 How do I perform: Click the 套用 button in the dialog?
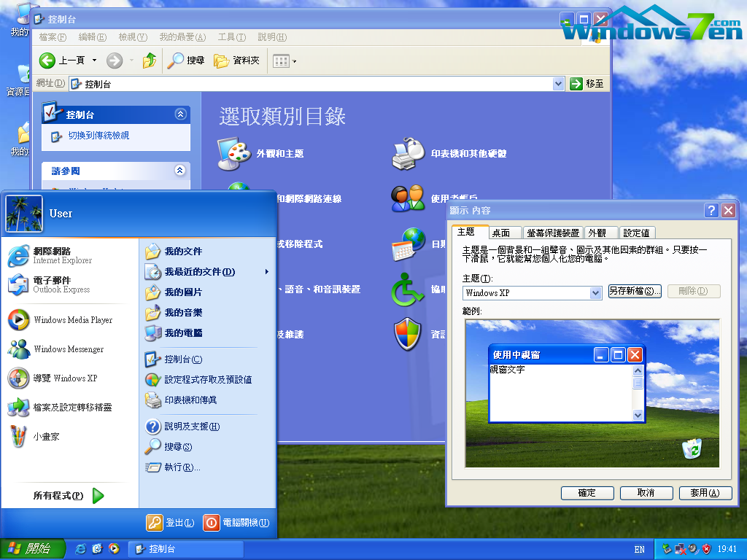point(705,493)
